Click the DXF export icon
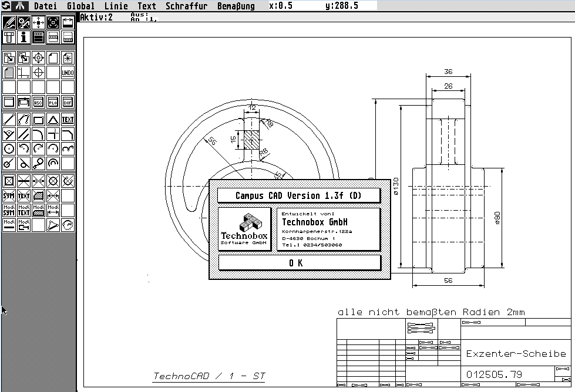Viewport: 575px width, 392px height. tap(68, 102)
